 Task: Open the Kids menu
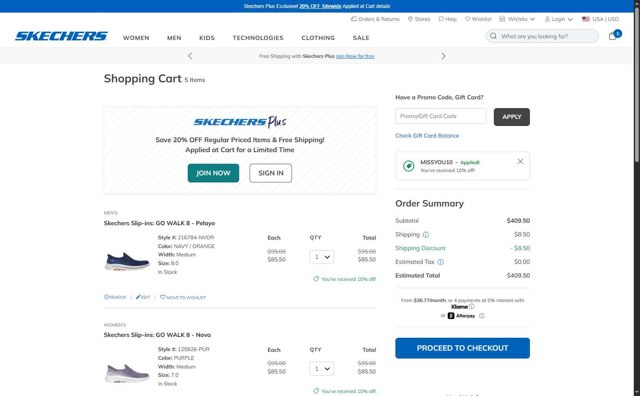click(207, 38)
